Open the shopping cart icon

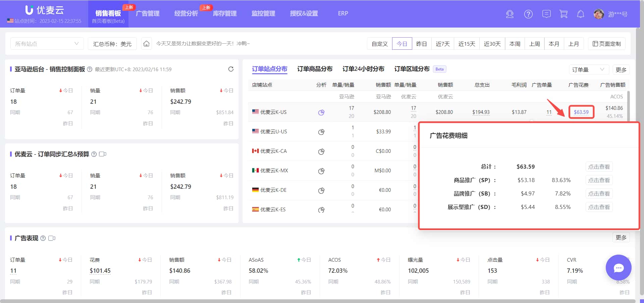(x=563, y=14)
